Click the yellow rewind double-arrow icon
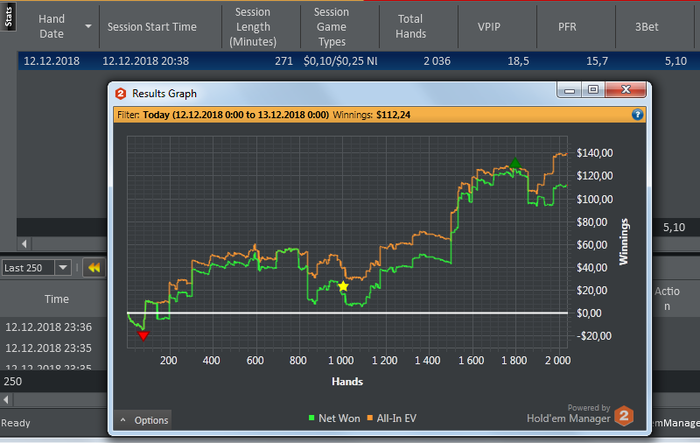The height and width of the screenshot is (443, 700). point(94,267)
